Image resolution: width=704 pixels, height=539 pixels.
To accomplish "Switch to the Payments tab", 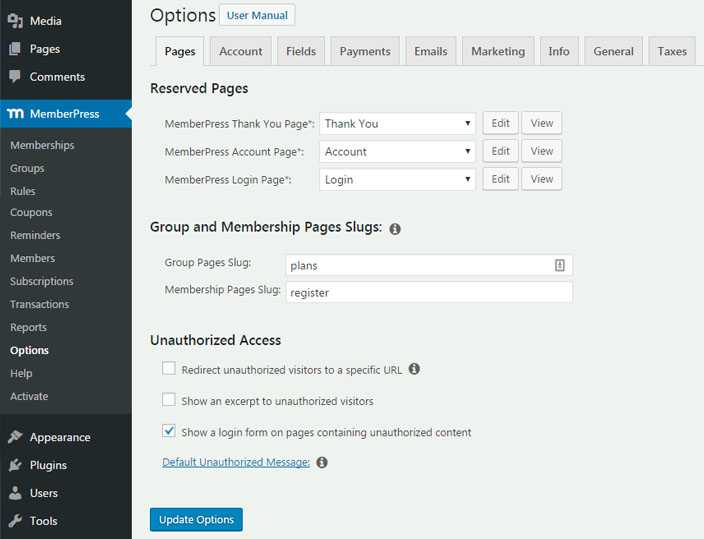I will (363, 51).
